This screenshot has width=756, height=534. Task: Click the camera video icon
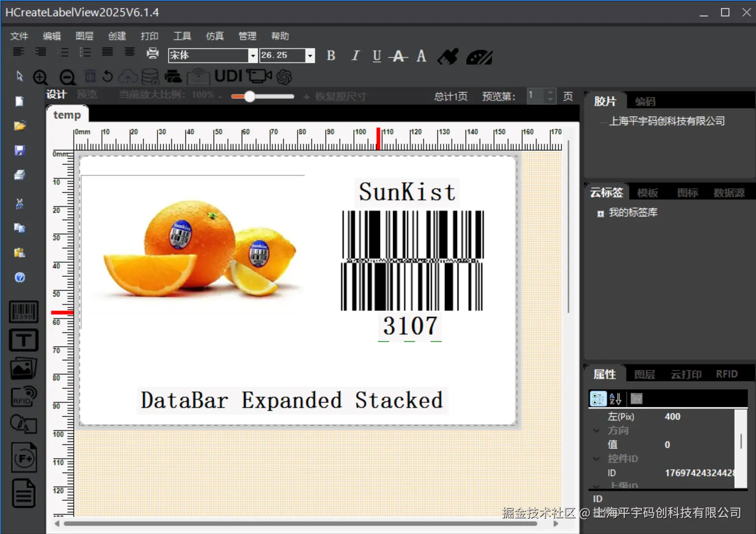pyautogui.click(x=259, y=76)
